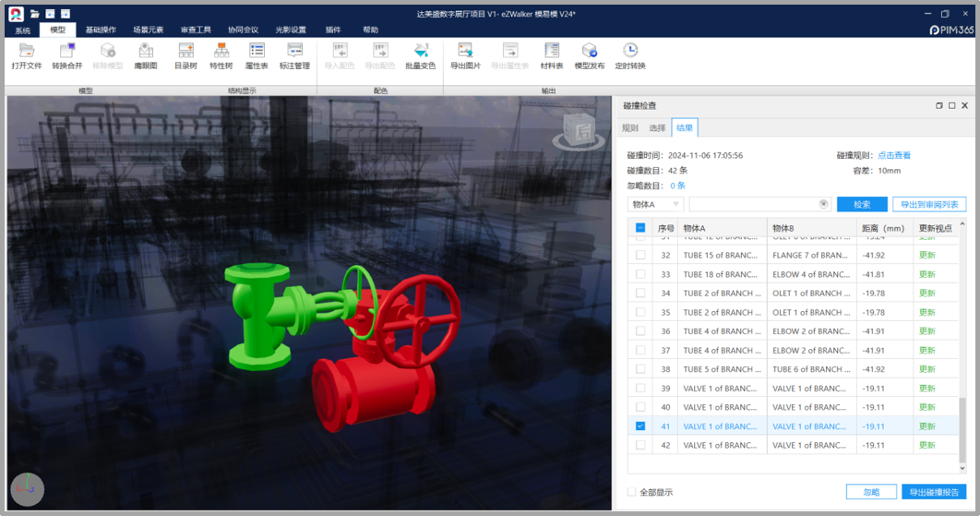Click 更新 link for row 41
This screenshot has width=980, height=516.
pyautogui.click(x=926, y=426)
